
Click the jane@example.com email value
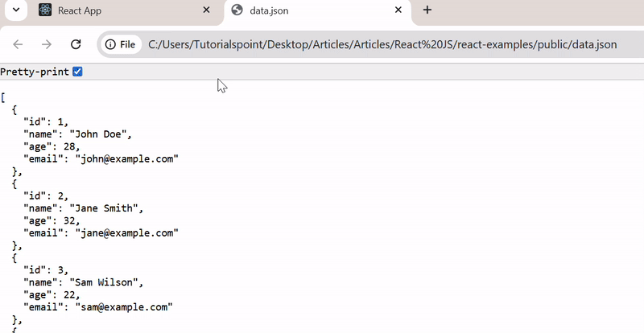click(x=127, y=233)
